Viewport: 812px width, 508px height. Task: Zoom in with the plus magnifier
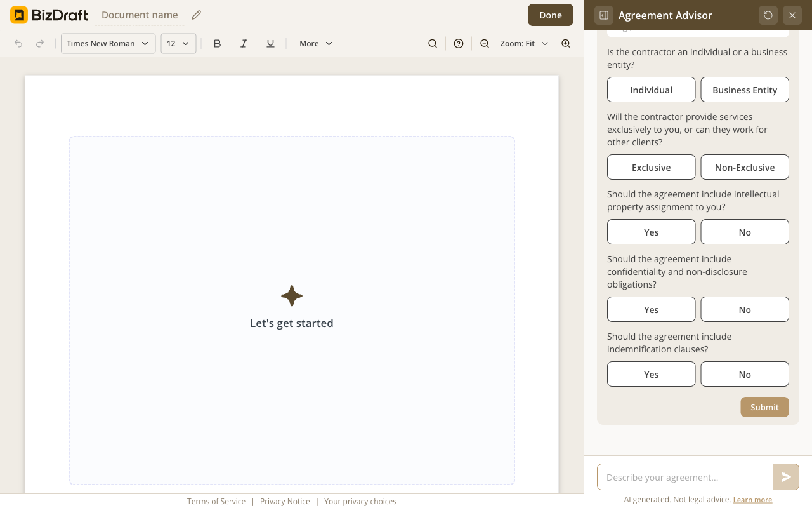coord(566,43)
